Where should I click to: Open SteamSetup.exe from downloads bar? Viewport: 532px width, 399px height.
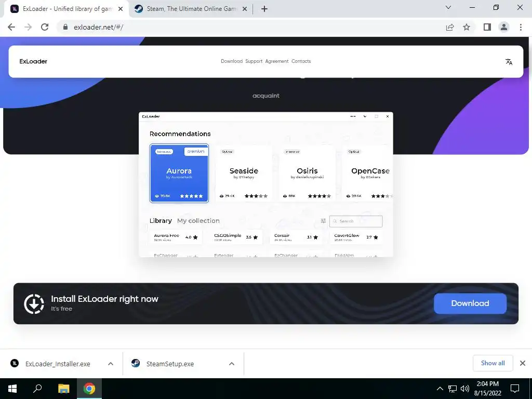(x=163, y=364)
